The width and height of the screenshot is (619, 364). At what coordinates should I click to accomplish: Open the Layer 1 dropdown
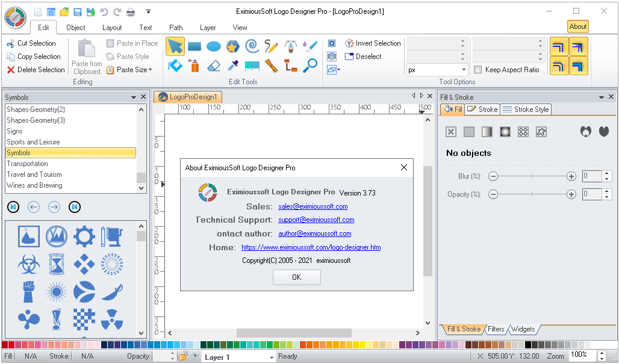click(x=272, y=357)
